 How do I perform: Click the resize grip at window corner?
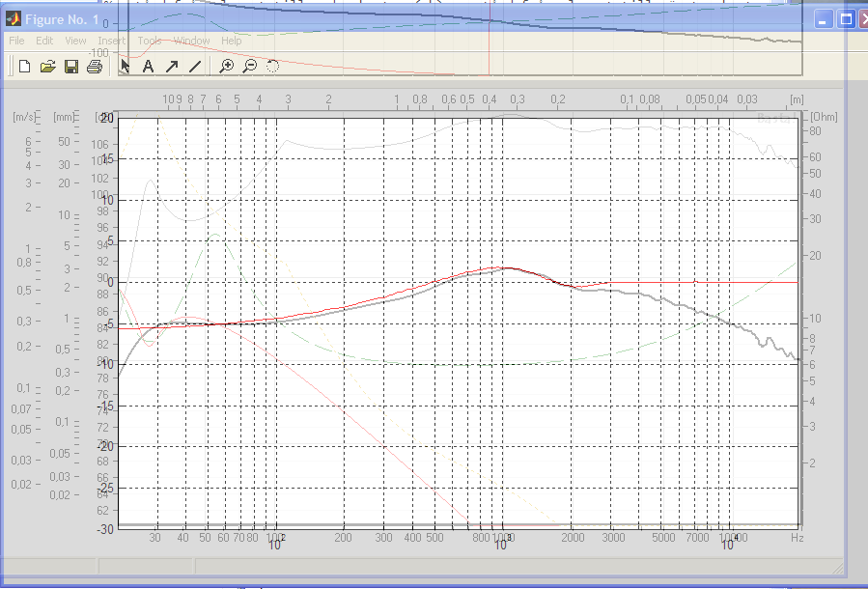(x=838, y=569)
